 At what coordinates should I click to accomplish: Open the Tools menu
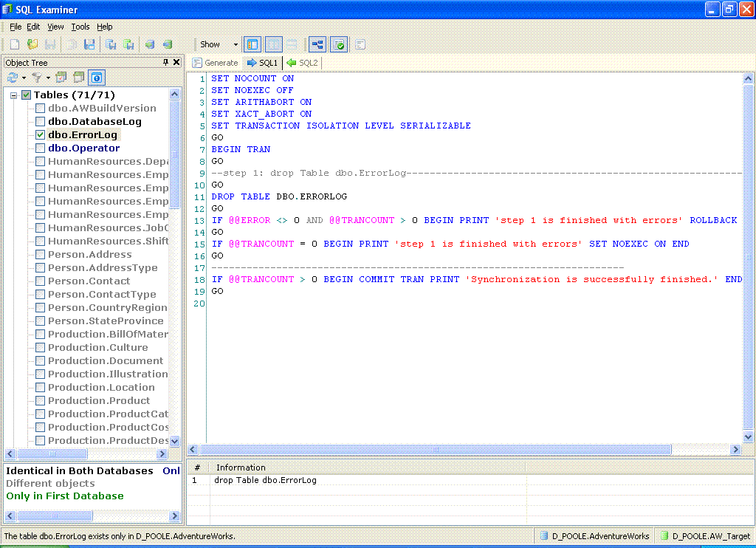(x=80, y=27)
